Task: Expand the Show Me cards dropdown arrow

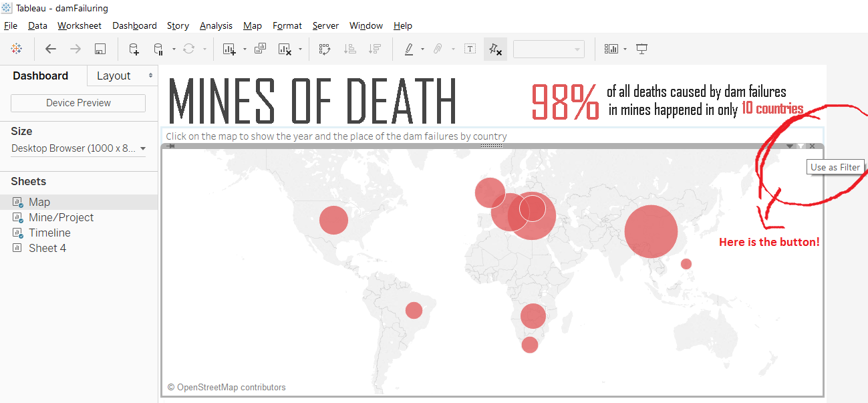Action: [x=625, y=49]
